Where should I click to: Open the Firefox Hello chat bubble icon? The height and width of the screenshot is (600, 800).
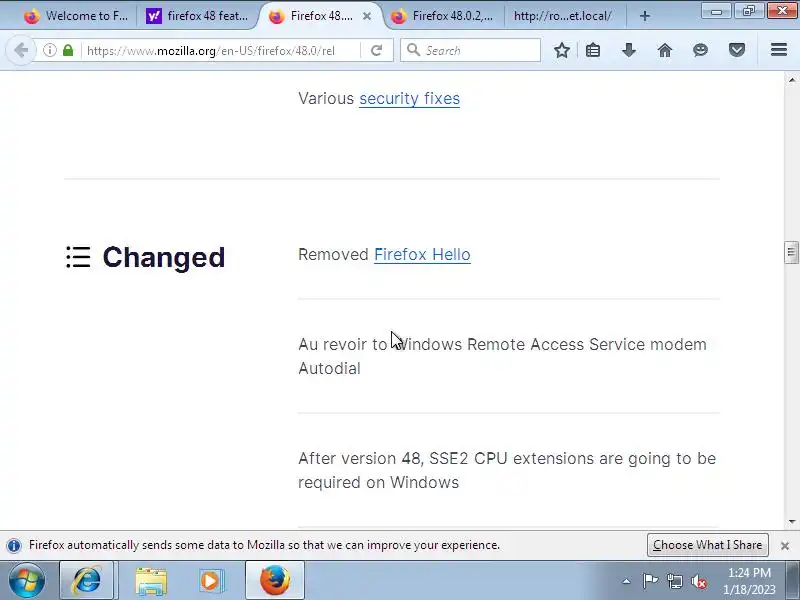[701, 50]
